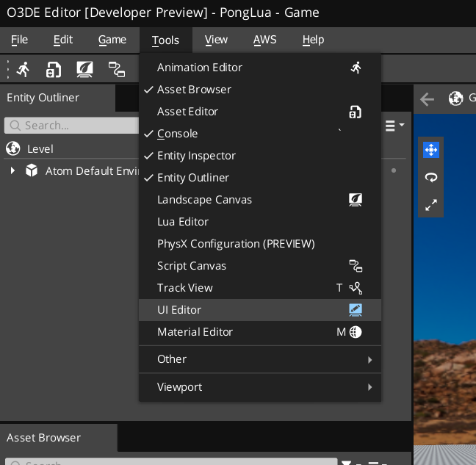Choose Animation Editor menu entry

click(260, 68)
